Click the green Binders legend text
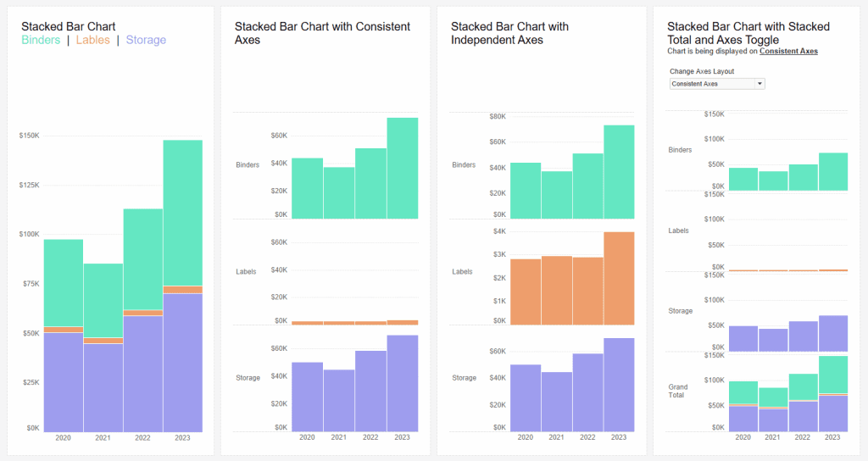Viewport: 868px width, 461px height. click(x=41, y=40)
